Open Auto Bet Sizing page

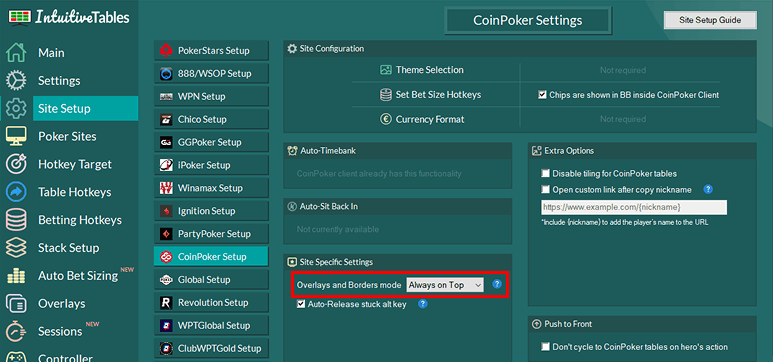coord(78,275)
